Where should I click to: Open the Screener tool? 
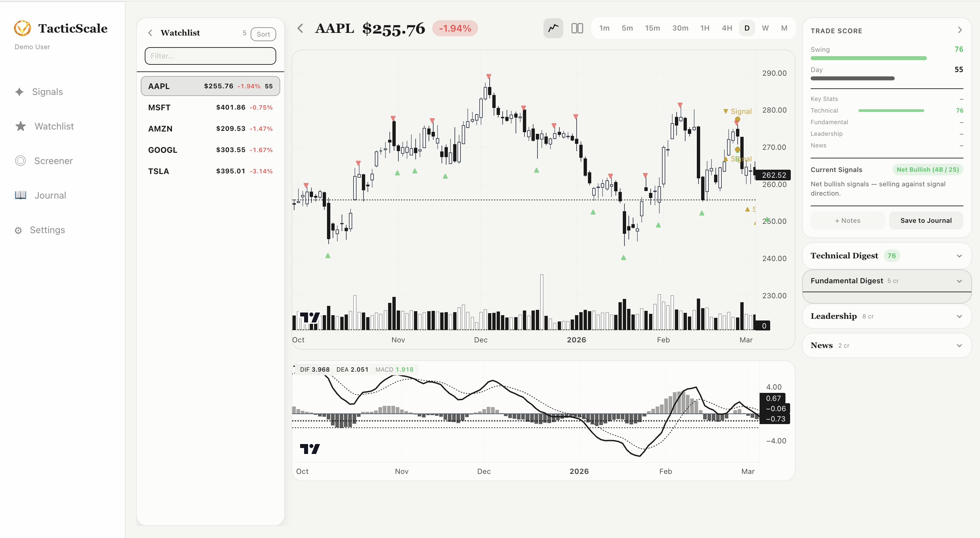coord(53,160)
